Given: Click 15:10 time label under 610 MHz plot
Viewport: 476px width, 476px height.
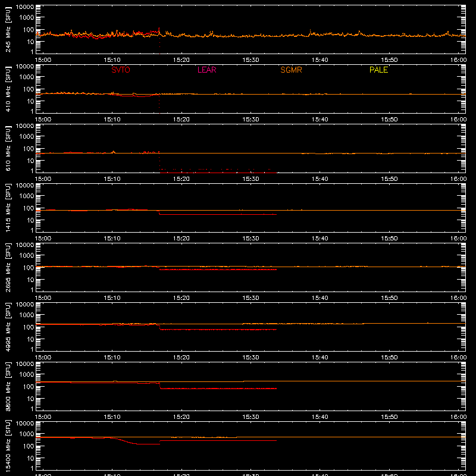Looking at the screenshot, I should [112, 179].
